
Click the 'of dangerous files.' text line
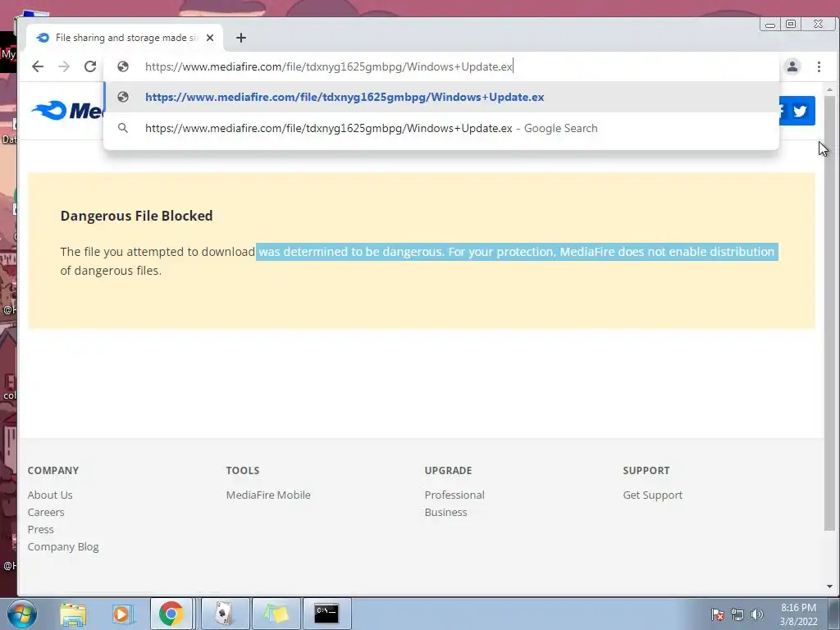[x=111, y=271]
